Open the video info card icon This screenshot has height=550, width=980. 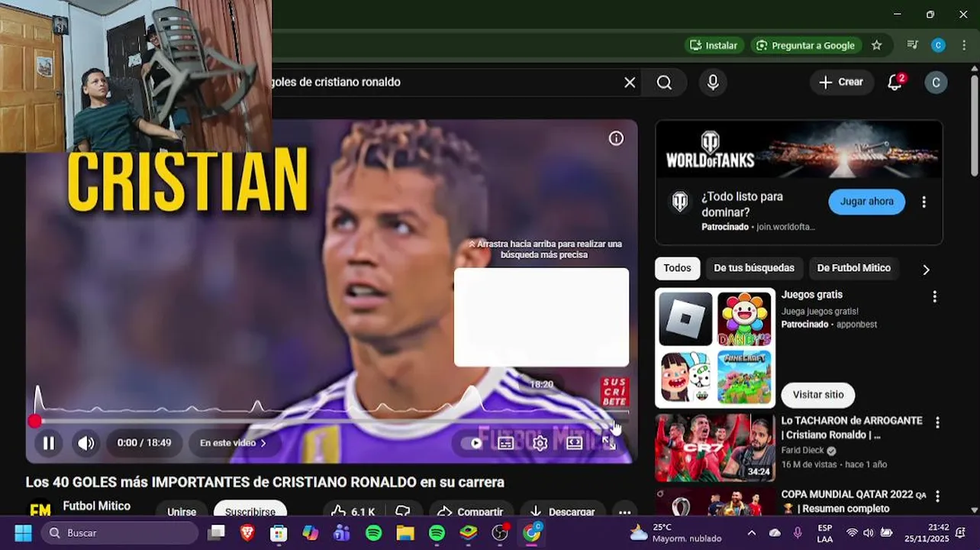click(x=616, y=138)
